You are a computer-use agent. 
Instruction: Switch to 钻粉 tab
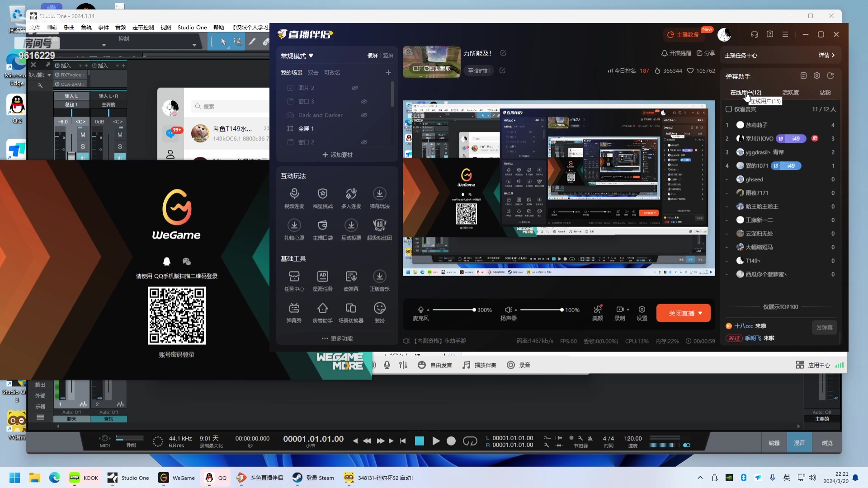click(x=826, y=92)
